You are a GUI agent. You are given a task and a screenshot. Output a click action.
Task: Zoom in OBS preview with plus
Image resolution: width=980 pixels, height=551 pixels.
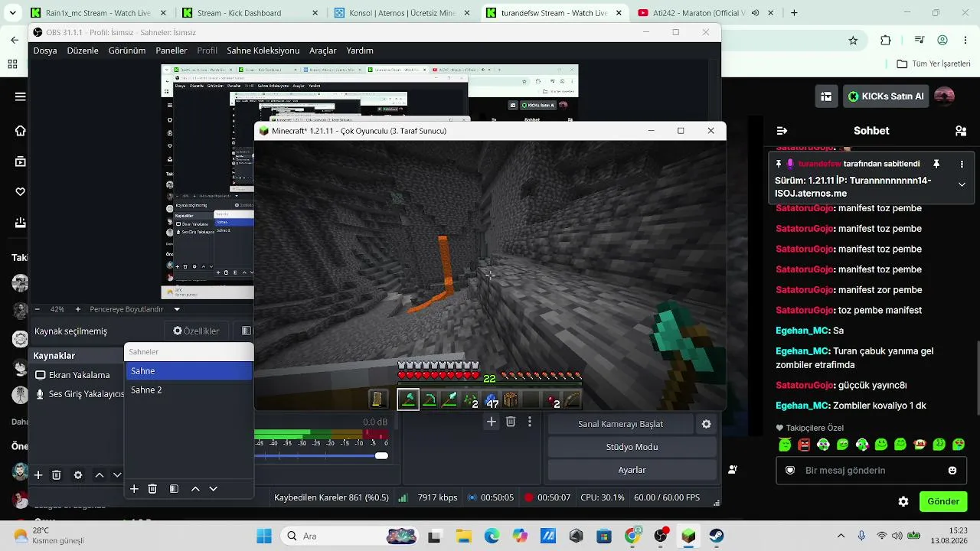point(78,309)
